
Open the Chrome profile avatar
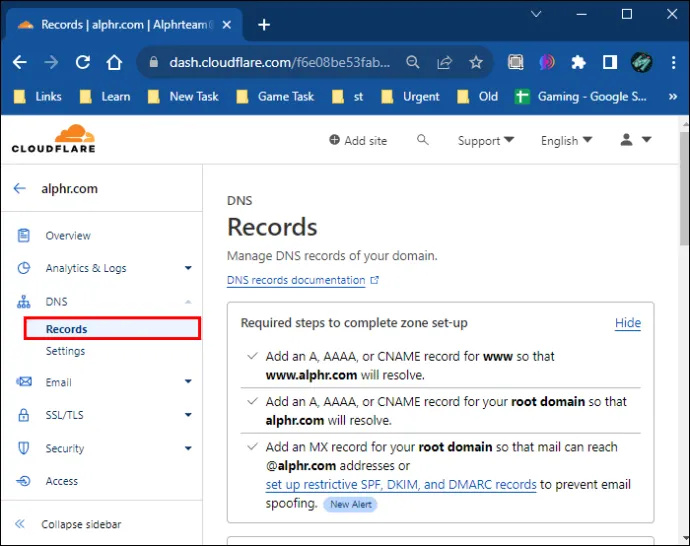pyautogui.click(x=642, y=62)
